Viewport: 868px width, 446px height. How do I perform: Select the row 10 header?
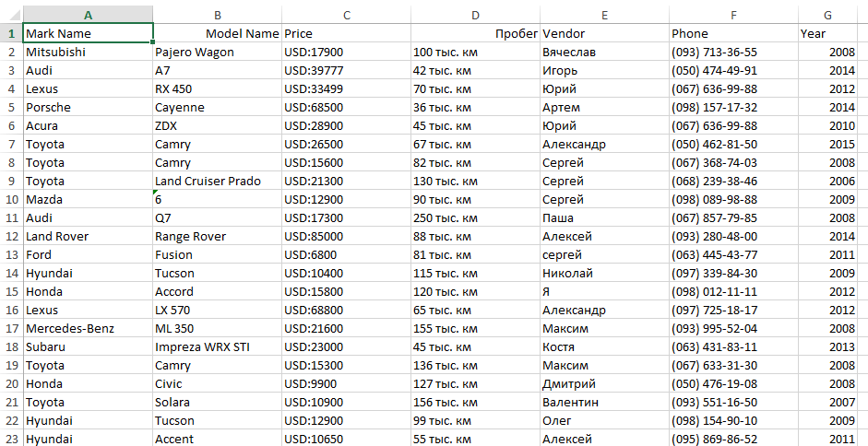click(x=10, y=199)
